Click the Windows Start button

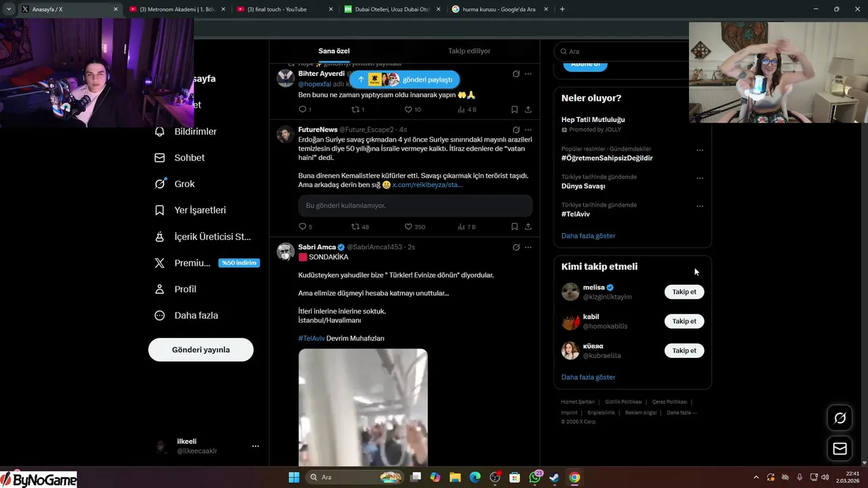(294, 477)
